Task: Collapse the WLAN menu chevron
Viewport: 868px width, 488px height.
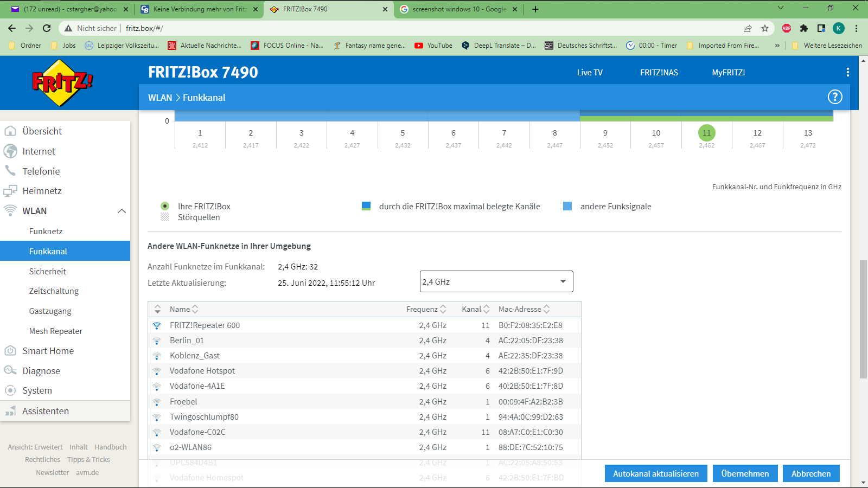Action: point(122,211)
